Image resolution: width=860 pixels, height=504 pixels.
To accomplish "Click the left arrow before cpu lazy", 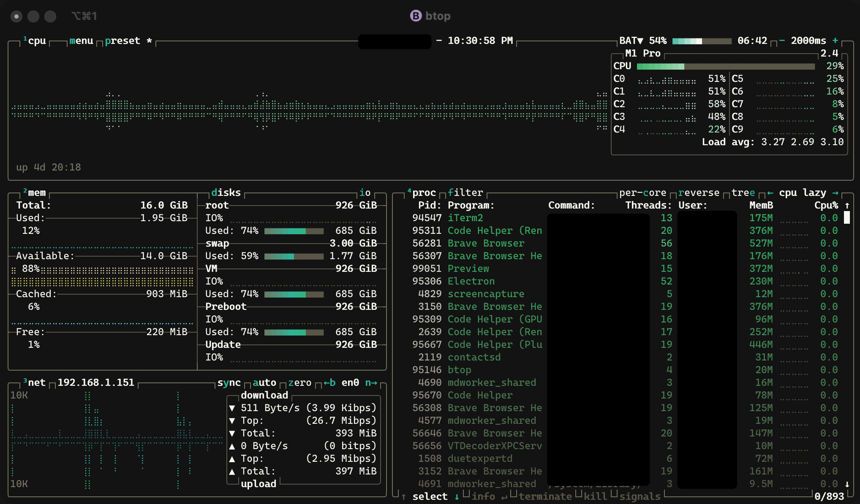I will click(770, 193).
